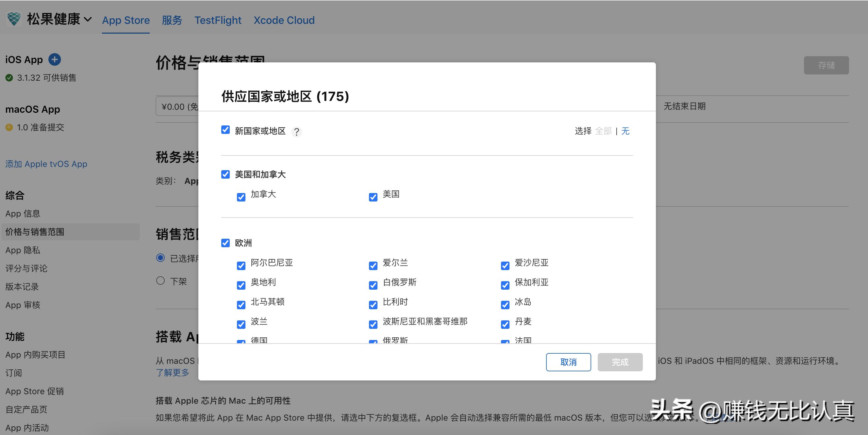Click the 取消 button in the dialog
868x435 pixels.
pos(568,362)
